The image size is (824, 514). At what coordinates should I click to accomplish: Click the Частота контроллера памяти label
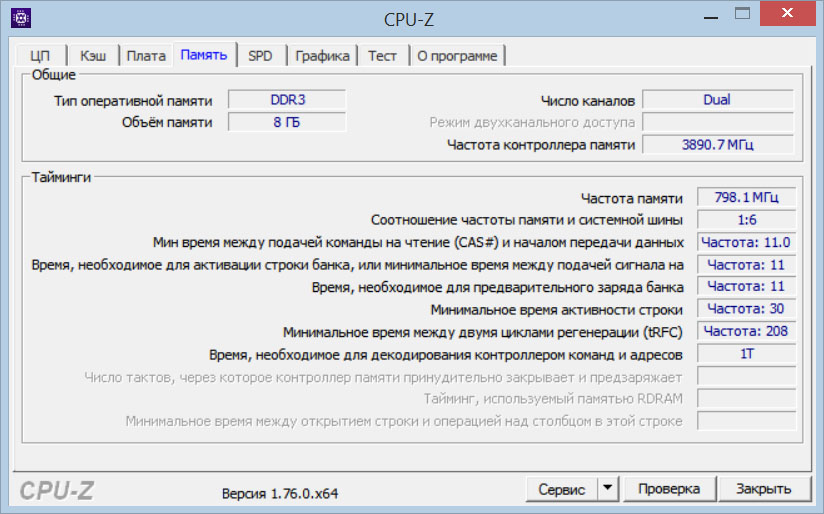tap(541, 145)
